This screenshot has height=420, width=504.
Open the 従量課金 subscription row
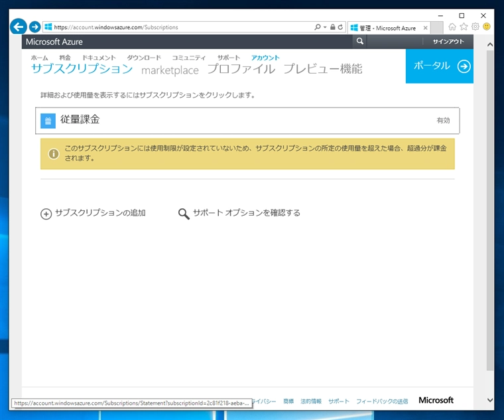[247, 121]
